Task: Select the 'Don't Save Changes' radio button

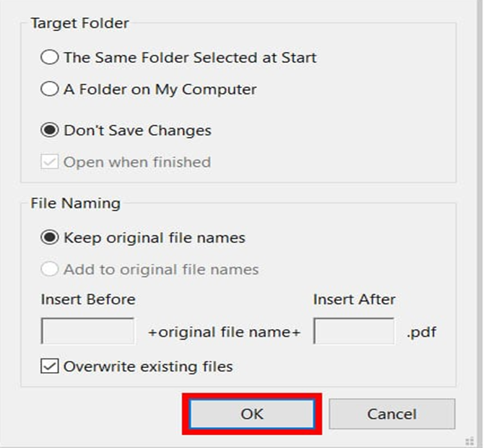Action: point(50,131)
